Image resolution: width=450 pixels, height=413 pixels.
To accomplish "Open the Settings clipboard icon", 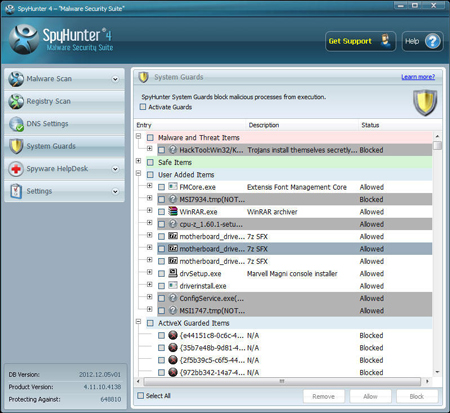I will tap(16, 191).
